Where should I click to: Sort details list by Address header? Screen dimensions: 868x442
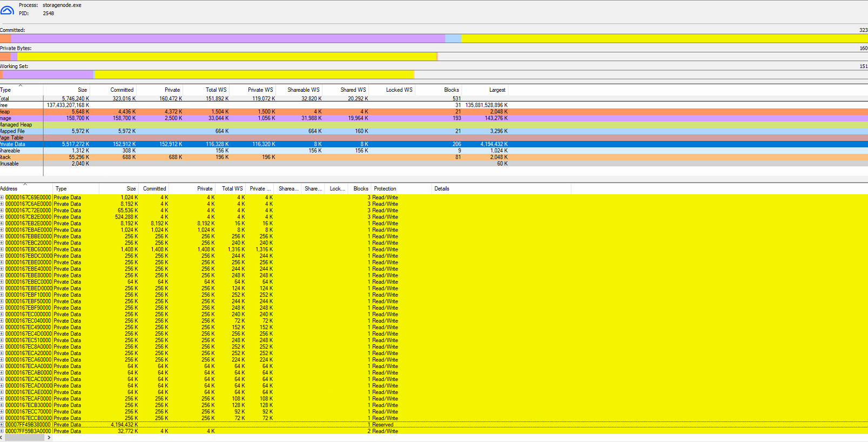[9, 189]
